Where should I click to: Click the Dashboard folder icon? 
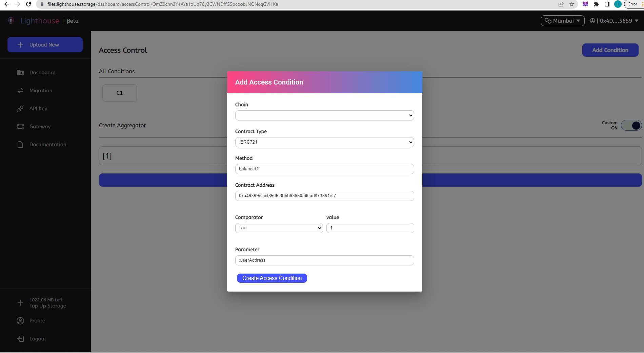(20, 73)
